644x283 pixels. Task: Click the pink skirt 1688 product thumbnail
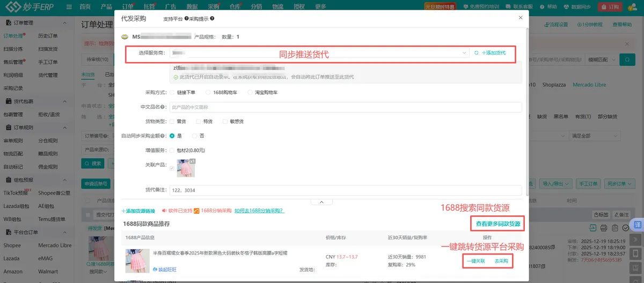(137, 261)
